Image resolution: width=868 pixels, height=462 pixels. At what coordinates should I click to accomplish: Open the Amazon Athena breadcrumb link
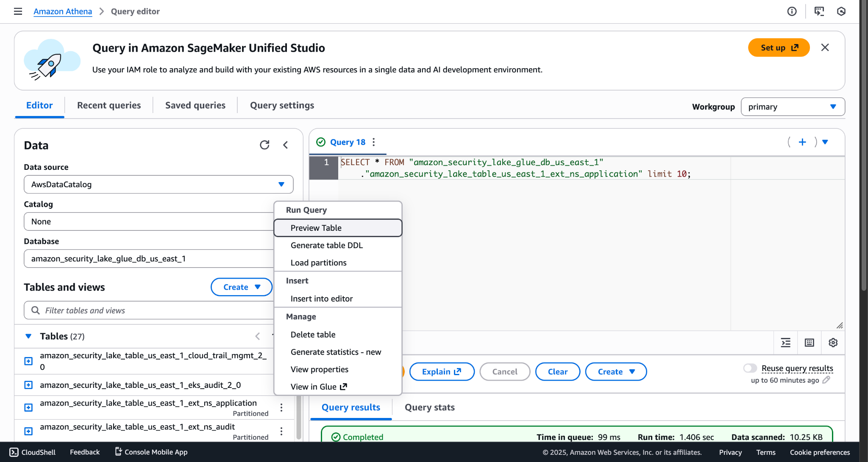pyautogui.click(x=63, y=11)
